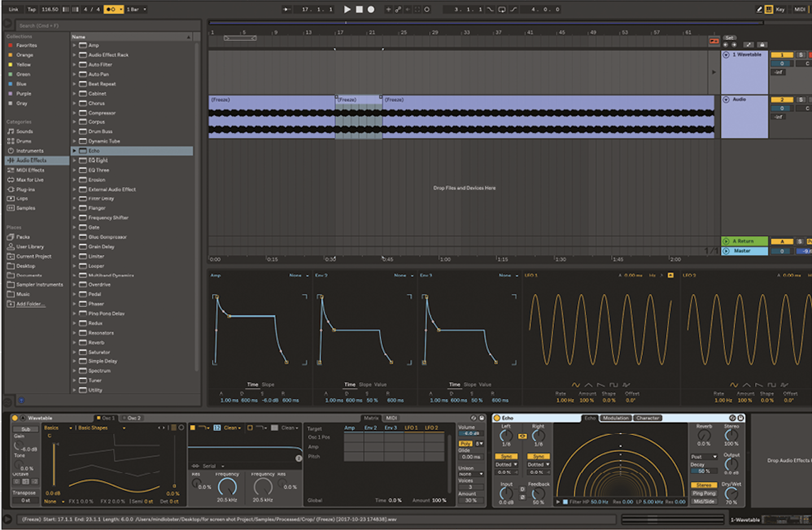Open Post reverb location dropdown

[x=704, y=457]
